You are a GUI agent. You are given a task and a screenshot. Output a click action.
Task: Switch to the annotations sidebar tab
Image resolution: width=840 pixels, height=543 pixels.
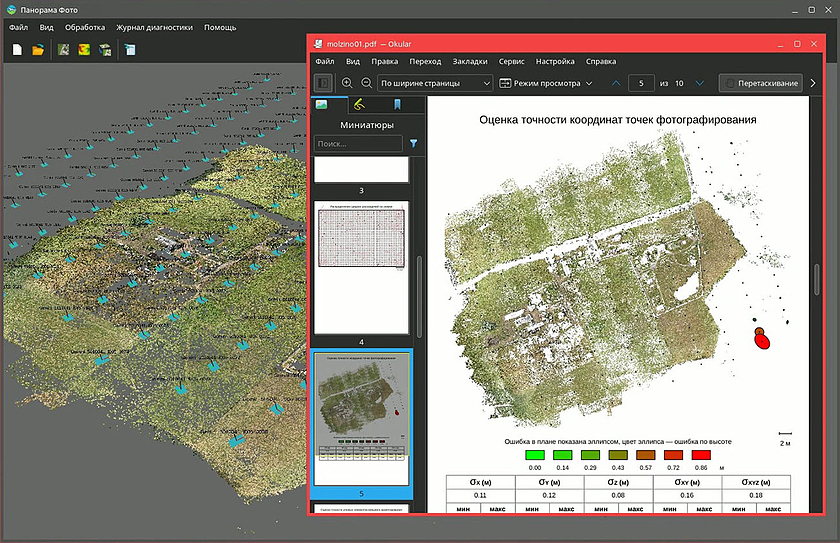tap(359, 104)
